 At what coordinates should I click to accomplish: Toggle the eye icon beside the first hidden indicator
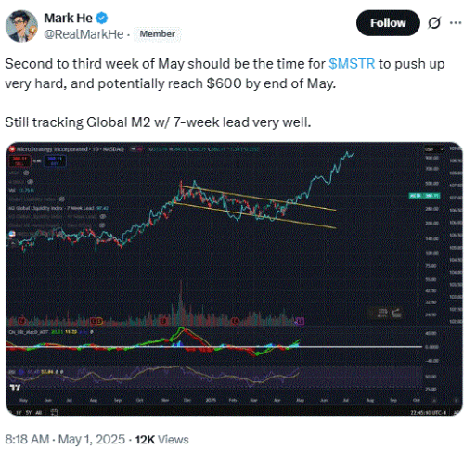point(27,173)
